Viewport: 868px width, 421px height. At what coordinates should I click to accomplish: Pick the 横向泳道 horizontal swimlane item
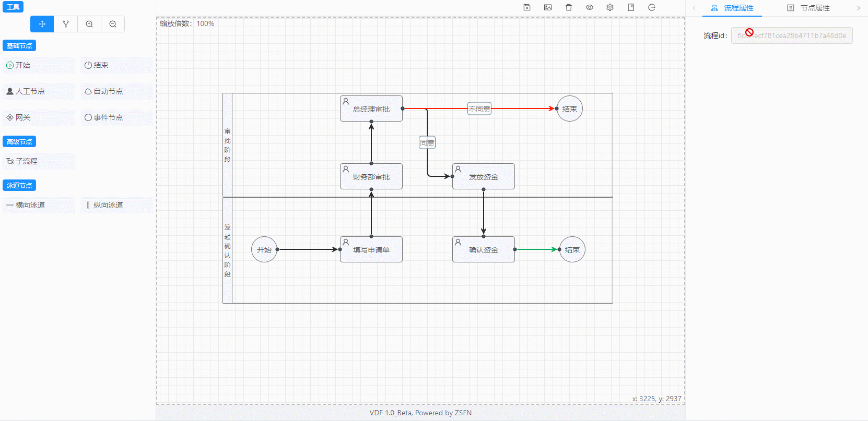click(x=39, y=205)
